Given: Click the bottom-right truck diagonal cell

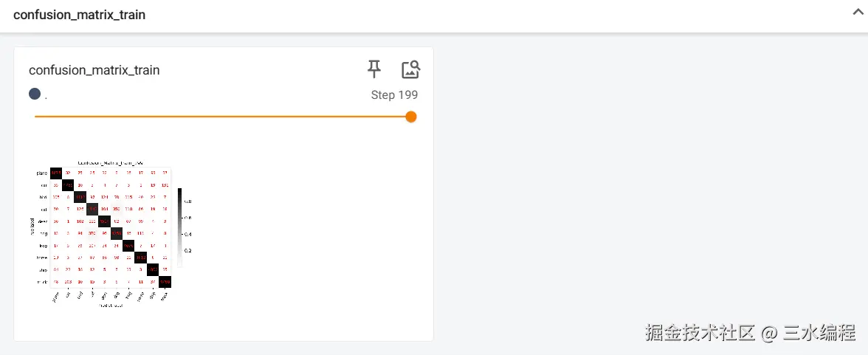Looking at the screenshot, I should [x=165, y=282].
